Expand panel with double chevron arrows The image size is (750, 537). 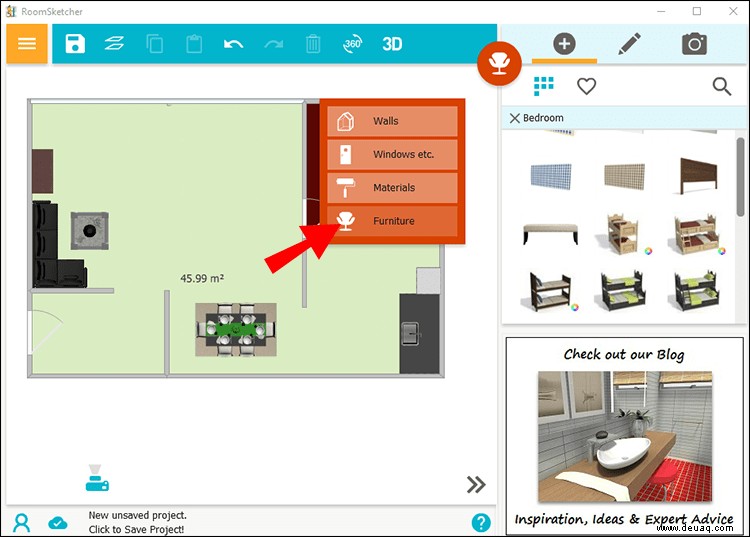click(x=476, y=484)
